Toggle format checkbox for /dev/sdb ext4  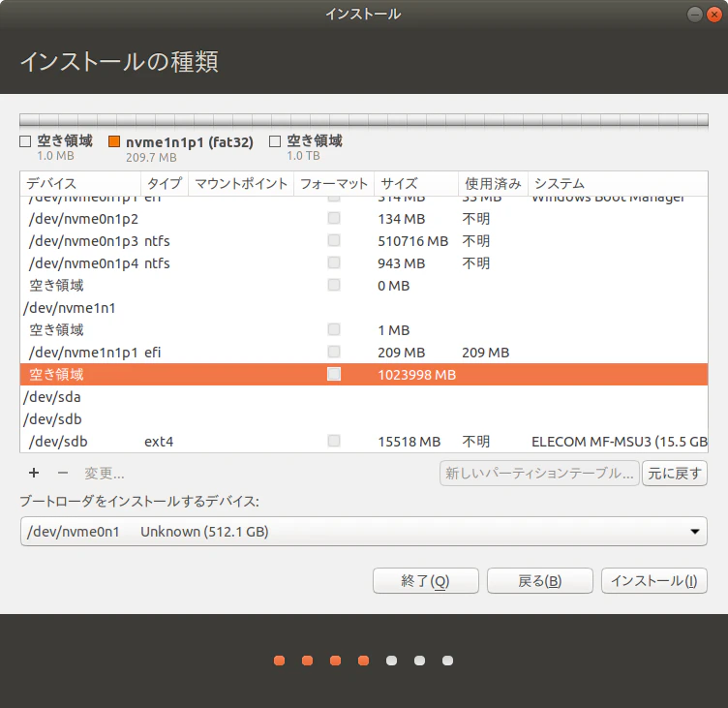click(x=334, y=441)
